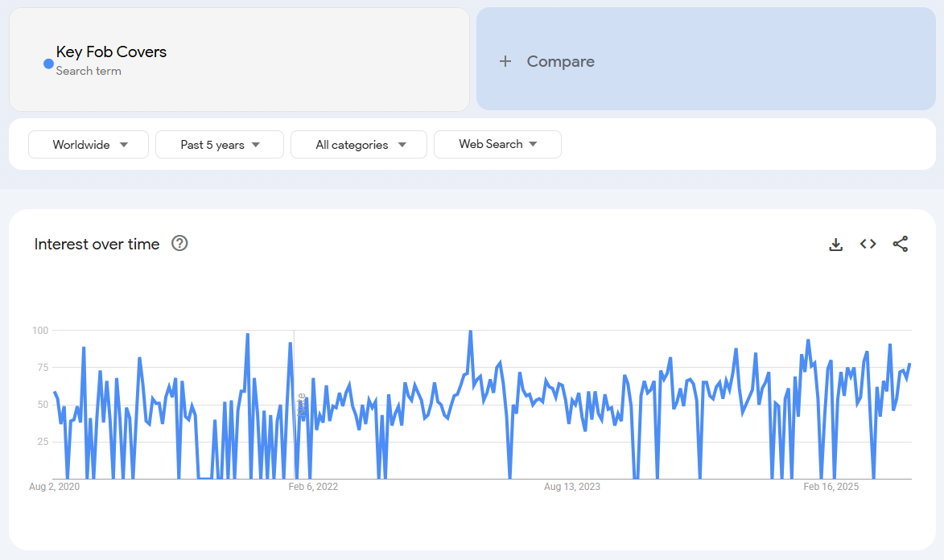This screenshot has height=560, width=944.
Task: Select the Compare text to add term
Action: [560, 61]
